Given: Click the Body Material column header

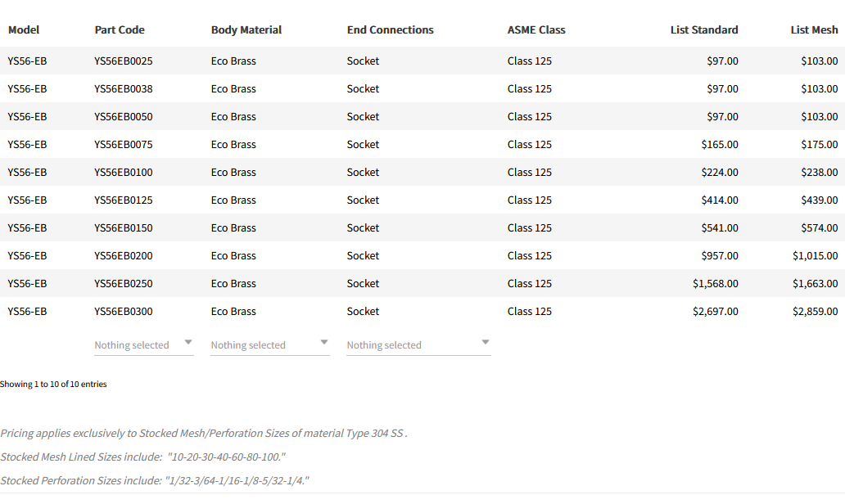Looking at the screenshot, I should pos(246,30).
